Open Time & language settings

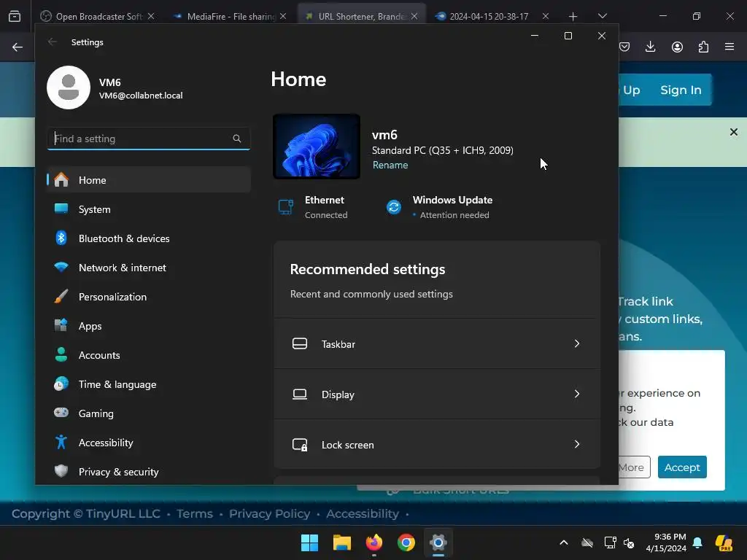pyautogui.click(x=149, y=384)
